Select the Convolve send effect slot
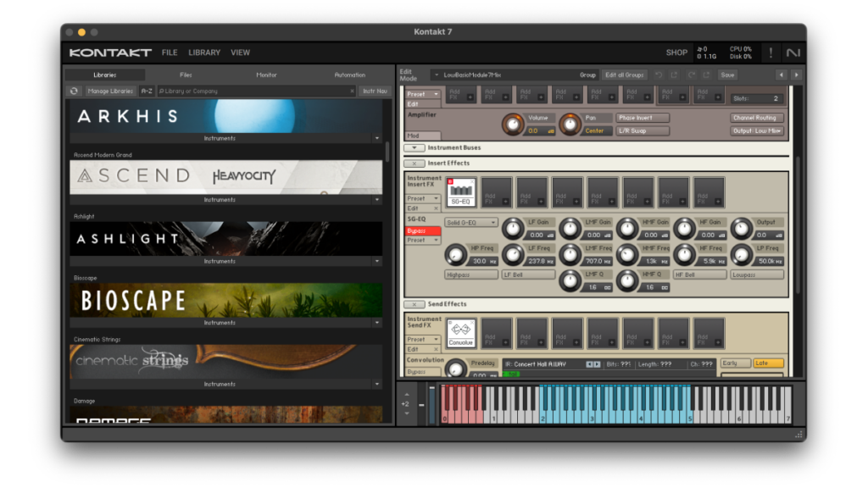 point(461,333)
